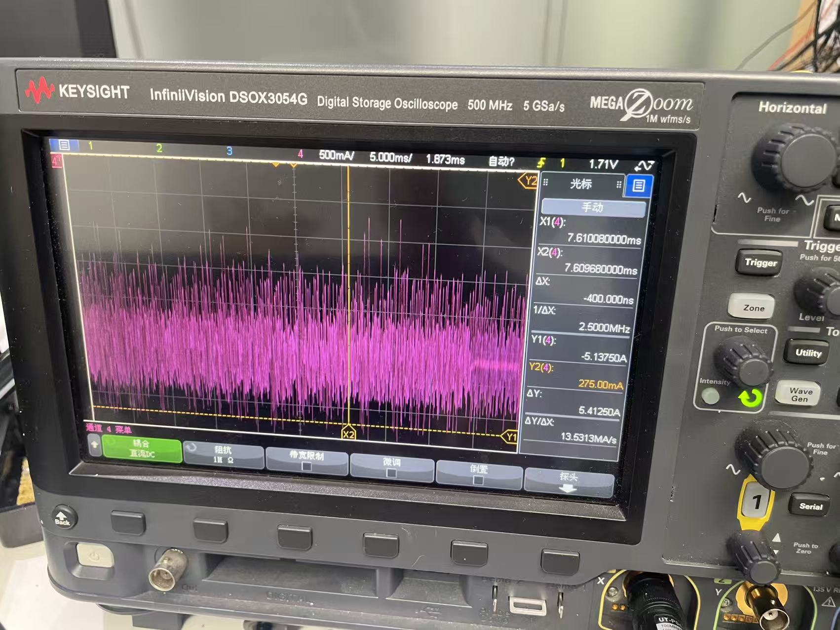Screen dimensions: 840x630
Task: Tap the channel 4 ground indicator at grid left
Action: tap(57, 161)
